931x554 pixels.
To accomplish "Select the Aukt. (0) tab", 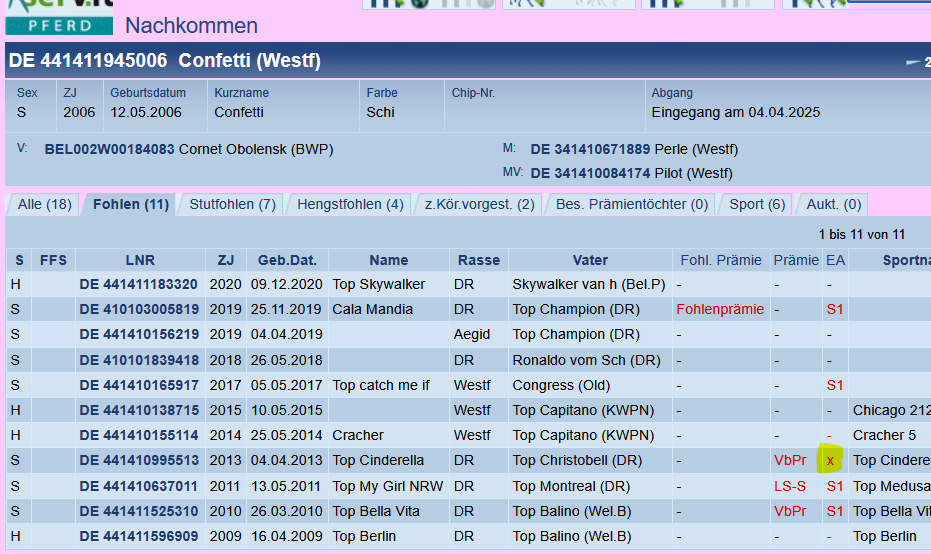I will click(x=833, y=204).
